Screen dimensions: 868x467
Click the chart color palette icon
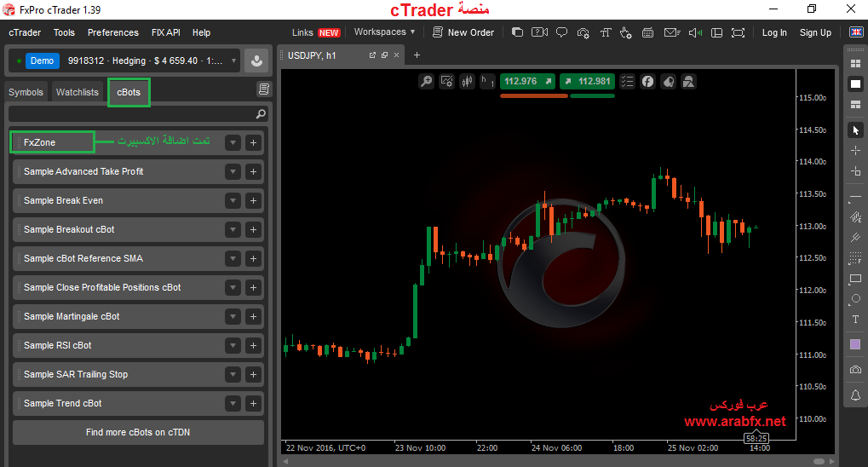click(668, 82)
